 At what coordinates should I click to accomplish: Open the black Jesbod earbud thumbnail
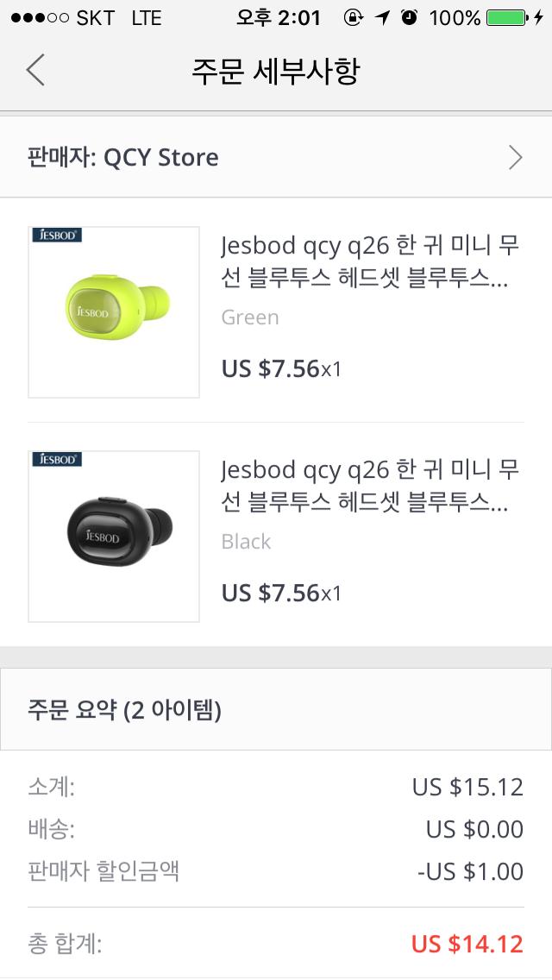point(114,537)
